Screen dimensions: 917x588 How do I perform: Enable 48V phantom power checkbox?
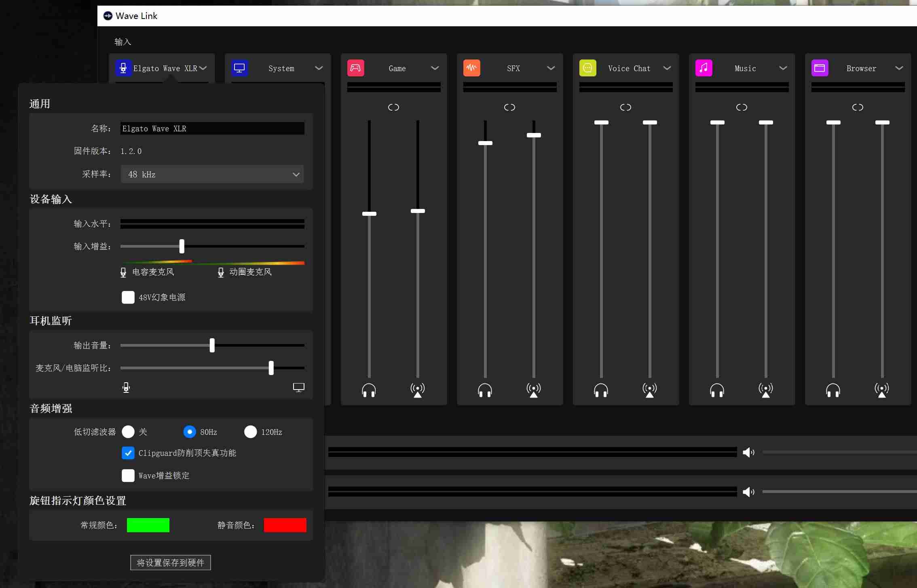[x=128, y=297]
